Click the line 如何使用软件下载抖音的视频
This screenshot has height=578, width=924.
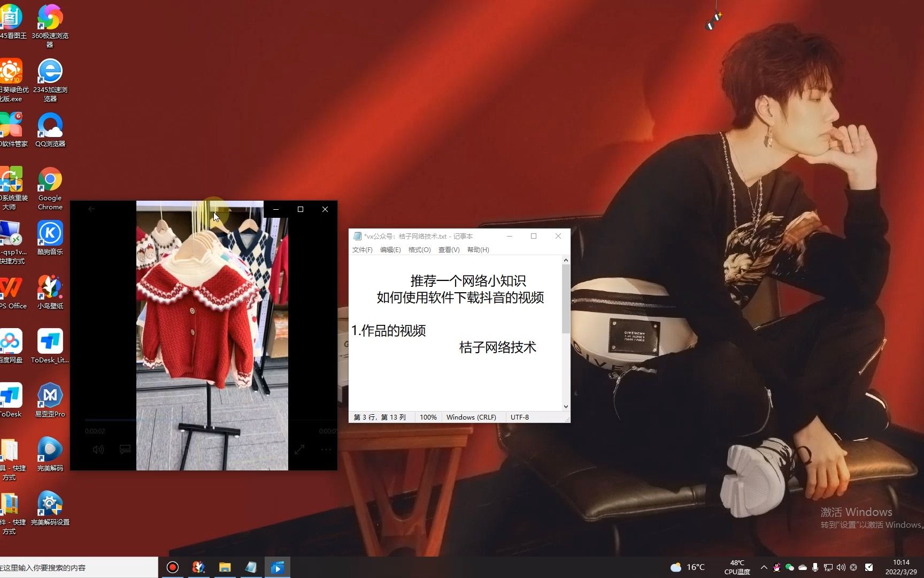(460, 298)
